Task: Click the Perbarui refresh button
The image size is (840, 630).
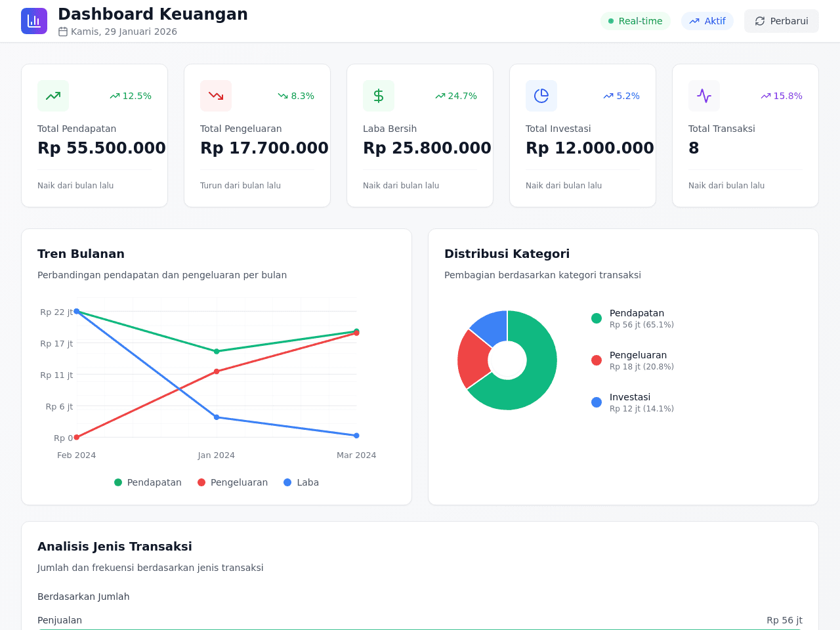Action: click(782, 21)
